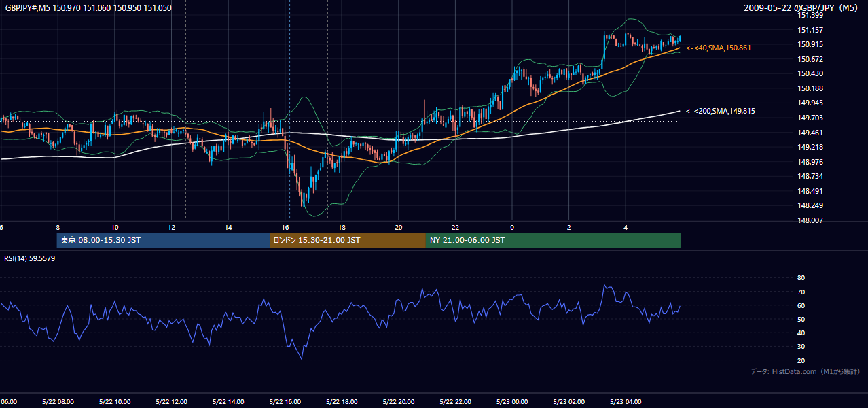Click RSI axis level 30
868x408 pixels.
click(x=801, y=347)
